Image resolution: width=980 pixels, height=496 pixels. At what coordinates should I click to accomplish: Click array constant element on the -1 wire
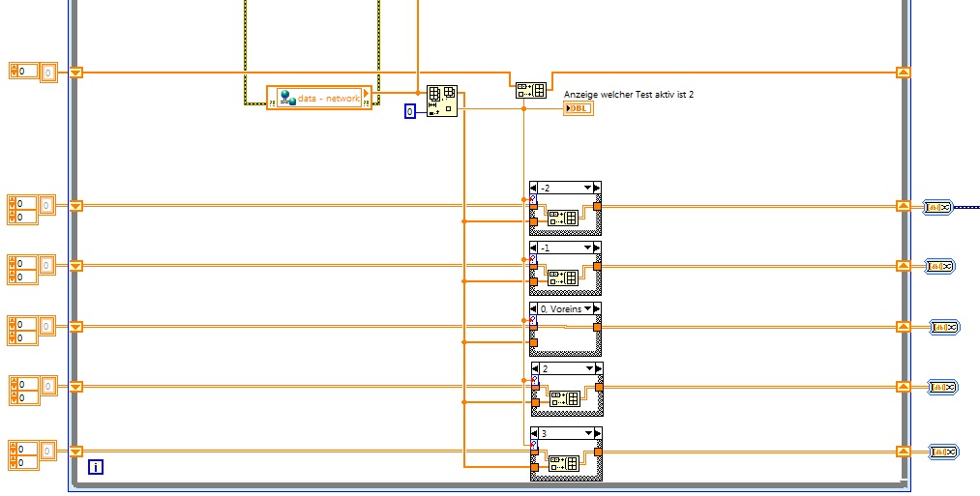[46, 266]
